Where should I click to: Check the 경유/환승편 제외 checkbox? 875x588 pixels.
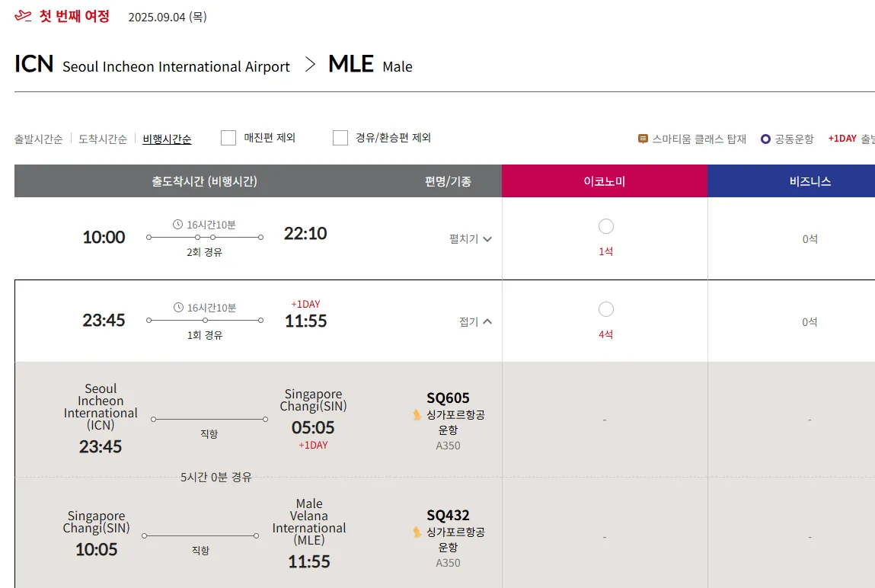point(340,138)
